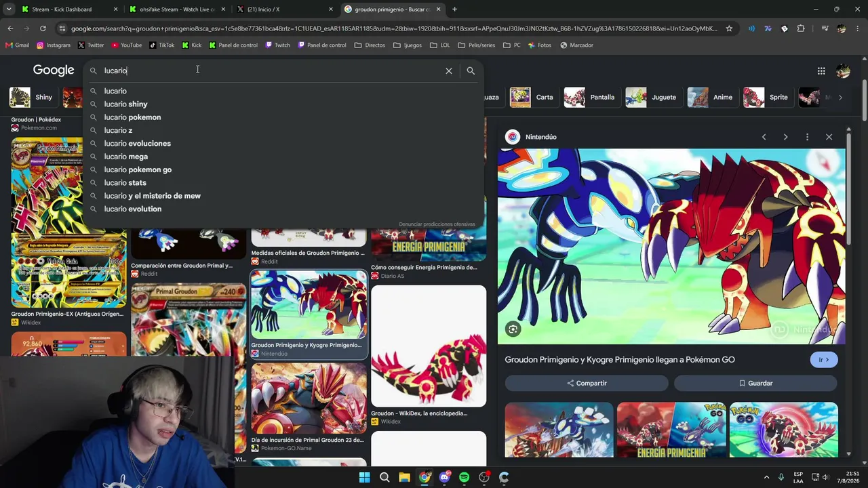The image size is (868, 488).
Task: Filter images by the Anime chip
Action: [x=711, y=97]
